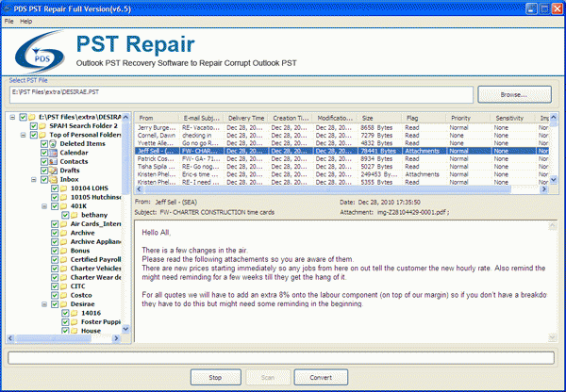Collapse the Top of Personal Folders node

(23, 135)
